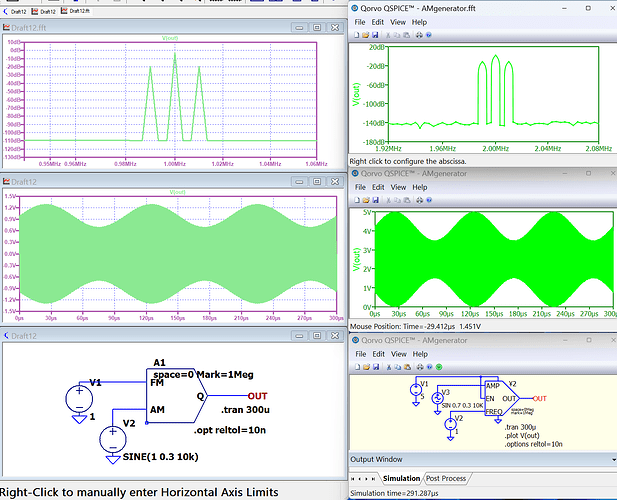Select the first Draft12 schematic tab

(17, 9)
